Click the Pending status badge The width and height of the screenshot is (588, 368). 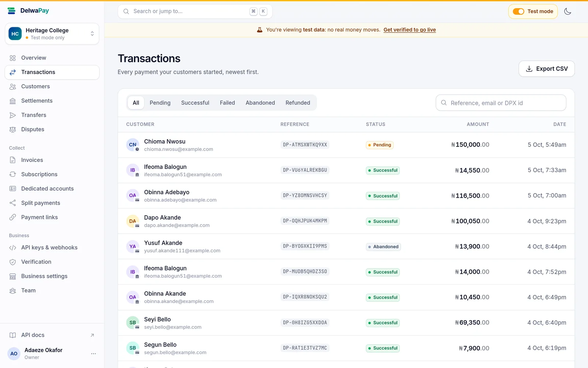tap(380, 145)
